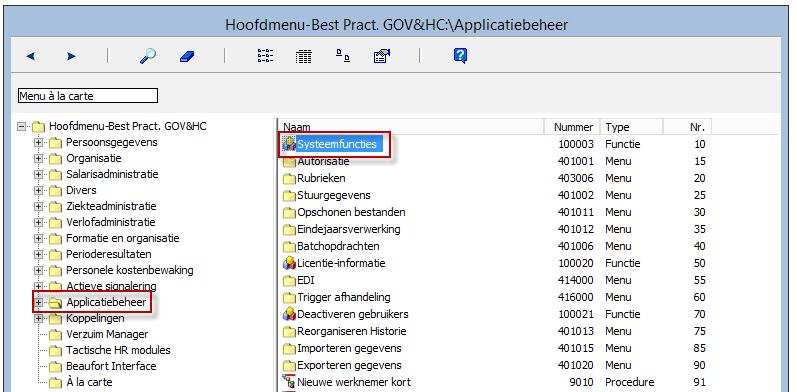Expand the Personele kostenbewaking node

(x=38, y=270)
